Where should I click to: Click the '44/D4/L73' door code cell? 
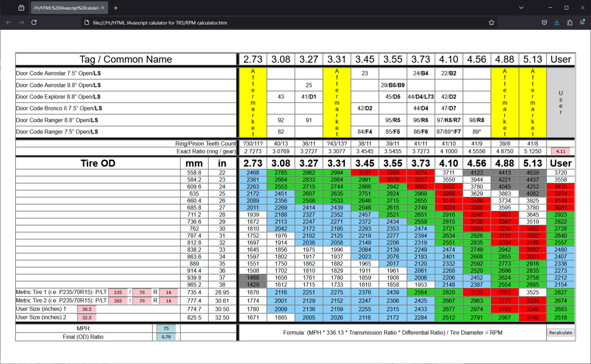click(421, 97)
